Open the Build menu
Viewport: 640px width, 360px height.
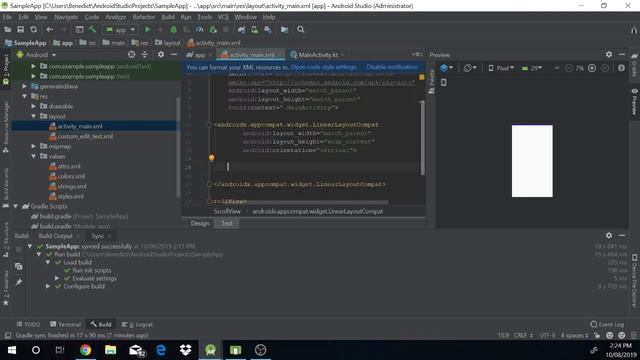coord(168,17)
